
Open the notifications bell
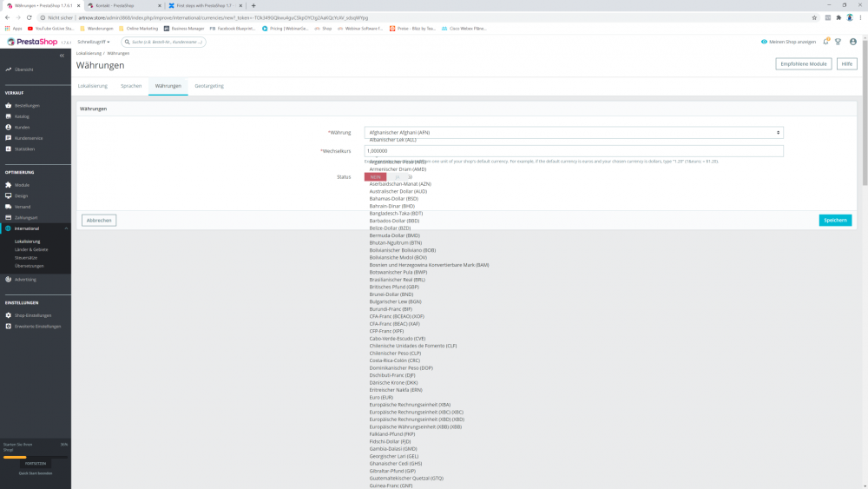click(x=825, y=42)
